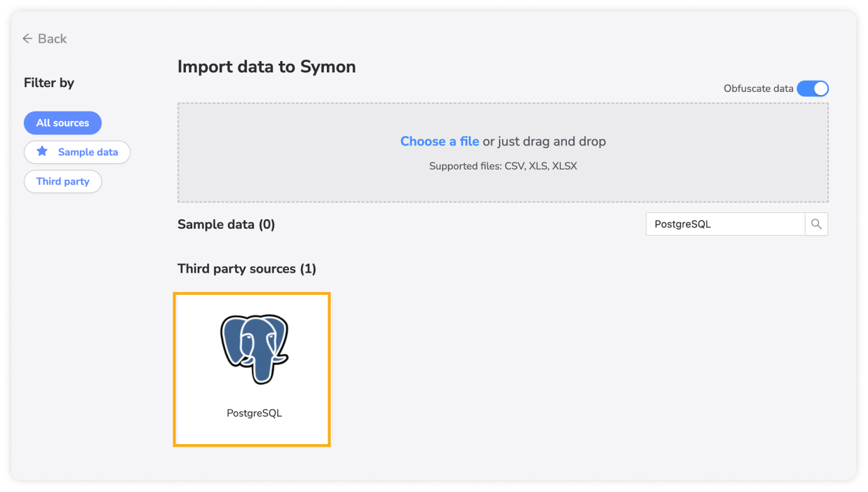Click the PostgreSQL label under the logo
This screenshot has height=492, width=868.
(x=254, y=413)
